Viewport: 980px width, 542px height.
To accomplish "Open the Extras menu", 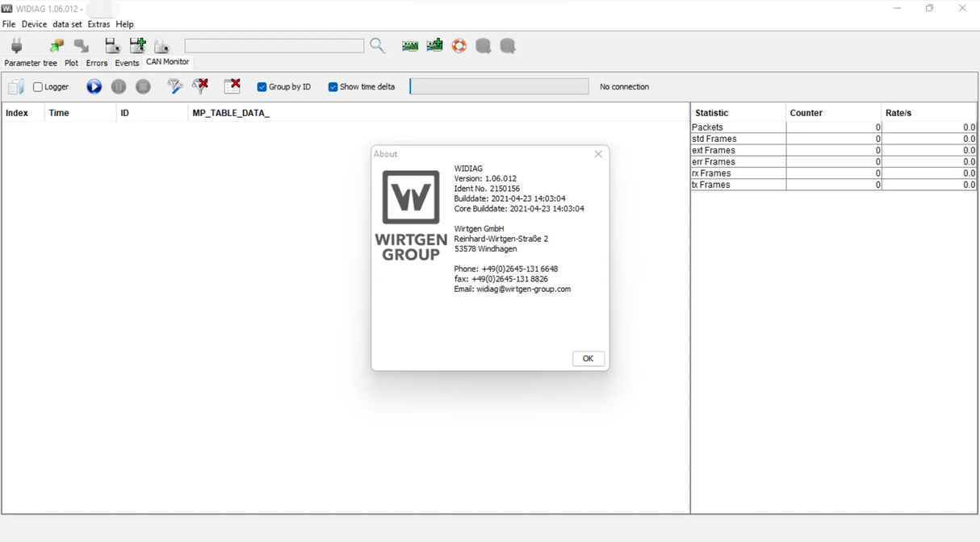I will pyautogui.click(x=98, y=24).
